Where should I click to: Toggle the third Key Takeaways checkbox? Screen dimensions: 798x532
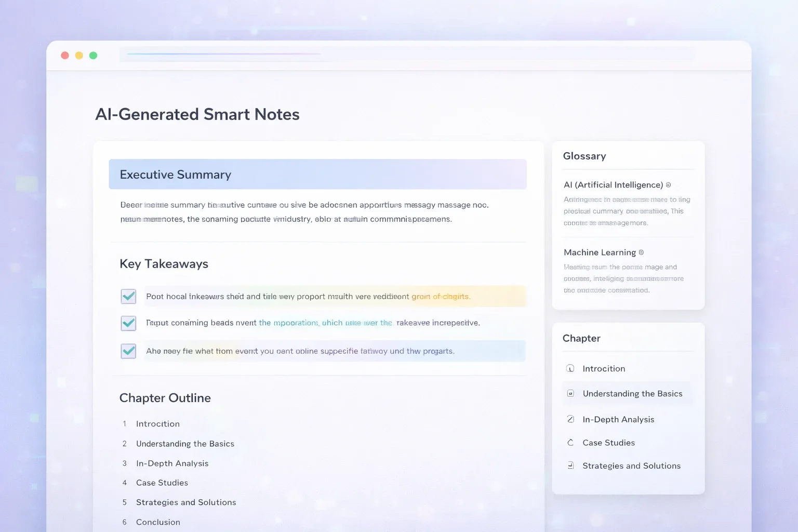click(x=128, y=351)
